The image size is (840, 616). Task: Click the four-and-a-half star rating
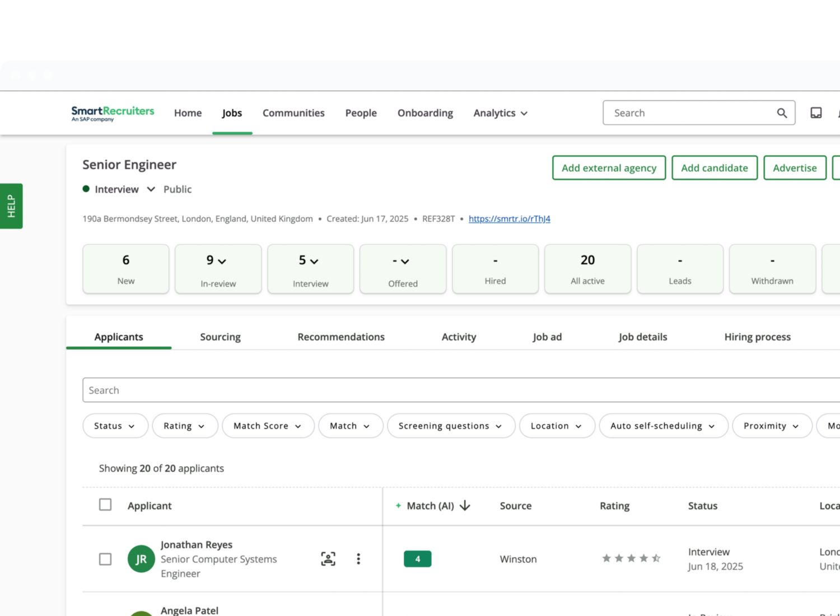pos(631,558)
